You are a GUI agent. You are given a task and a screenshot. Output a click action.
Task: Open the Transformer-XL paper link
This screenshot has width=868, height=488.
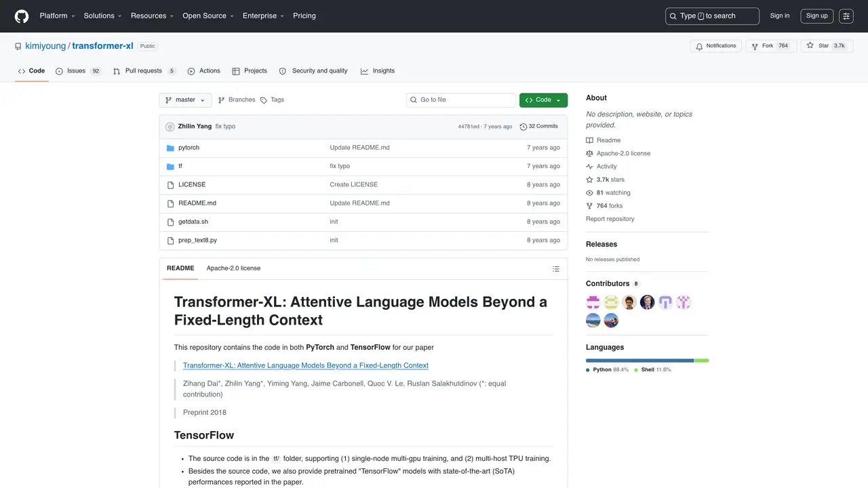(306, 365)
